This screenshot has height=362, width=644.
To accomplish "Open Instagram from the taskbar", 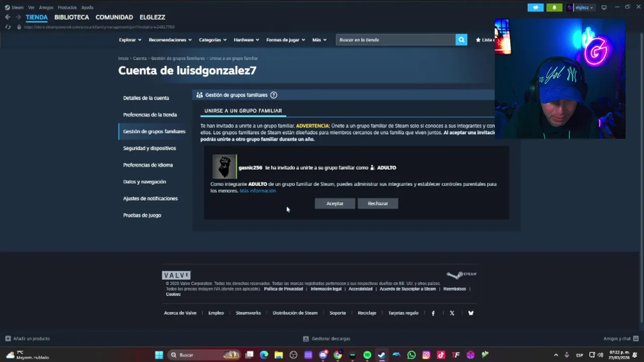I will 426,355.
